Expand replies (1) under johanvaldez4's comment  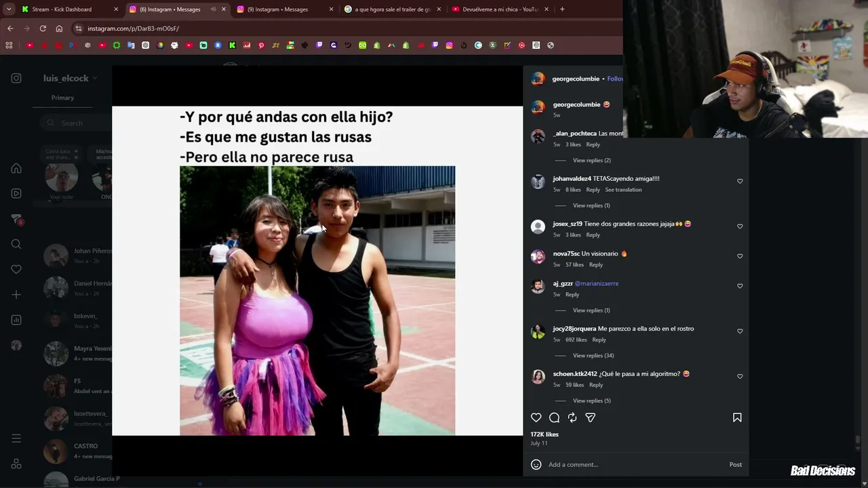pos(591,205)
